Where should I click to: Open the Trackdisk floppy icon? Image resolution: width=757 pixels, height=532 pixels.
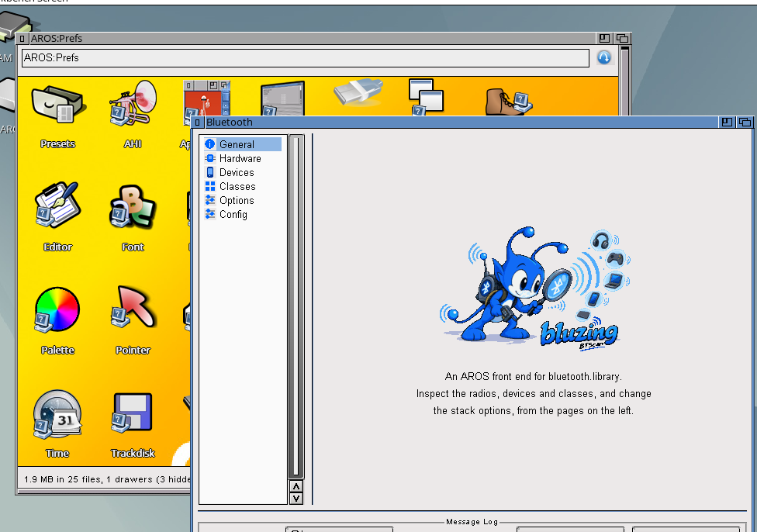click(x=133, y=413)
